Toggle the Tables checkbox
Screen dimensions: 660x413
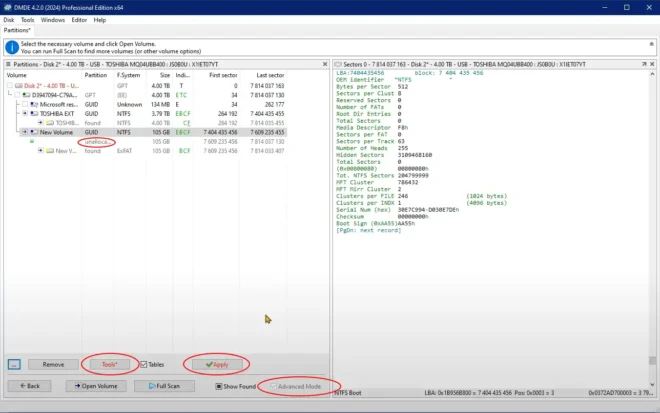[144, 365]
